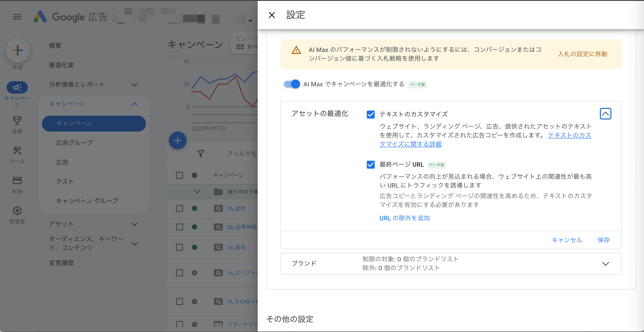The image size is (644, 332).
Task: Open the Tools wrench icon
Action: (17, 151)
